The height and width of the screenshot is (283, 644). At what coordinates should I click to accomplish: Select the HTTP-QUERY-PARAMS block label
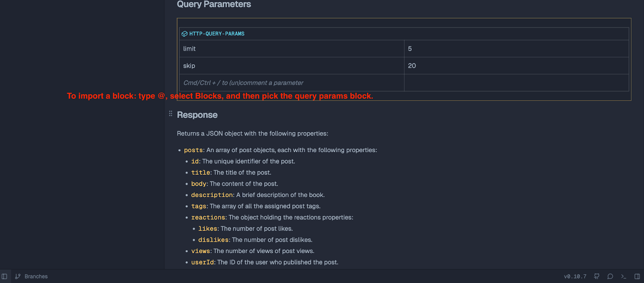point(217,34)
